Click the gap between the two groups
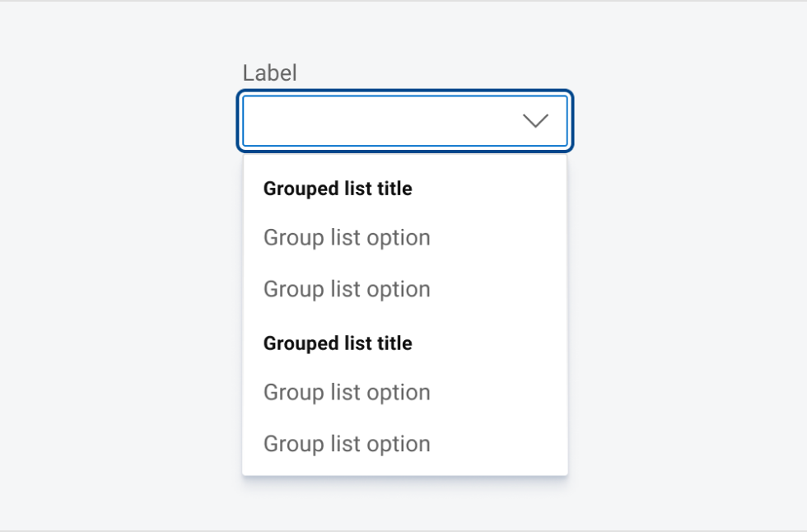Image resolution: width=807 pixels, height=532 pixels. click(x=405, y=316)
